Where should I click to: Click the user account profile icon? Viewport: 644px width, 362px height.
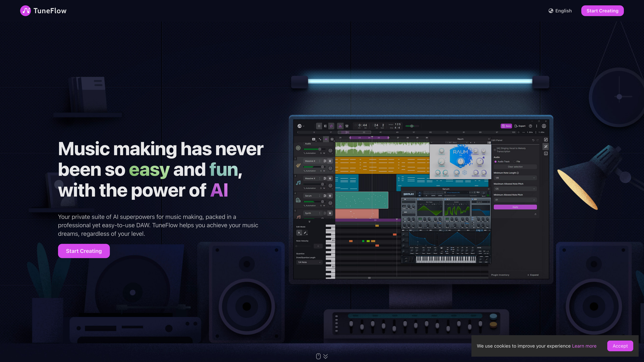coord(544,126)
